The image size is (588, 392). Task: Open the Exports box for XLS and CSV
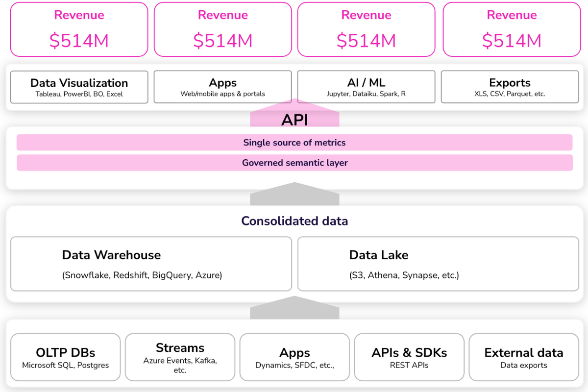click(x=510, y=87)
